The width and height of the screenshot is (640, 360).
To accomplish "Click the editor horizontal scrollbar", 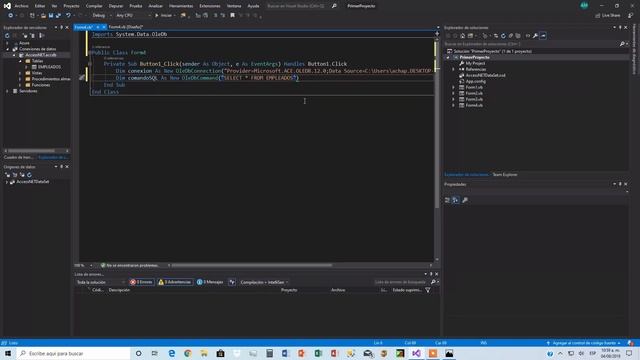I will click(x=252, y=265).
